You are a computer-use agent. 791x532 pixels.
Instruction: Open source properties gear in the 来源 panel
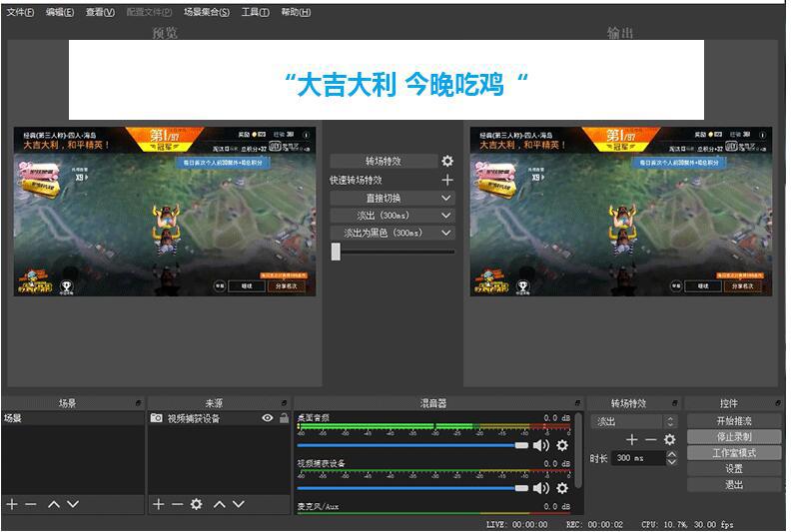pos(196,504)
